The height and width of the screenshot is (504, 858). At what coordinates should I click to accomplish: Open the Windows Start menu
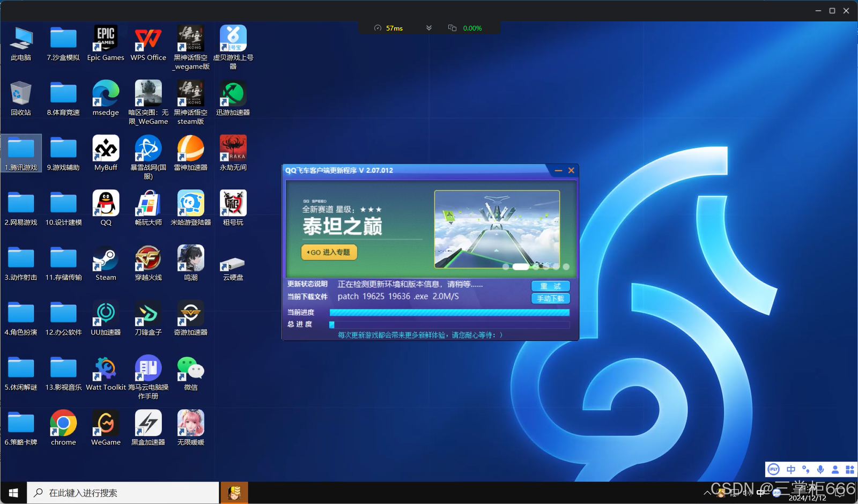click(13, 493)
